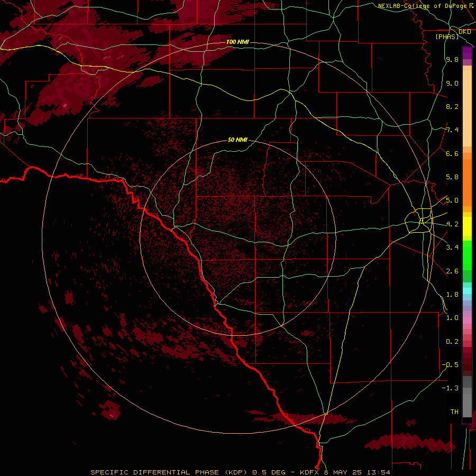Click the yellow color band on scale
Screen dimensions: 476x476
click(467, 226)
